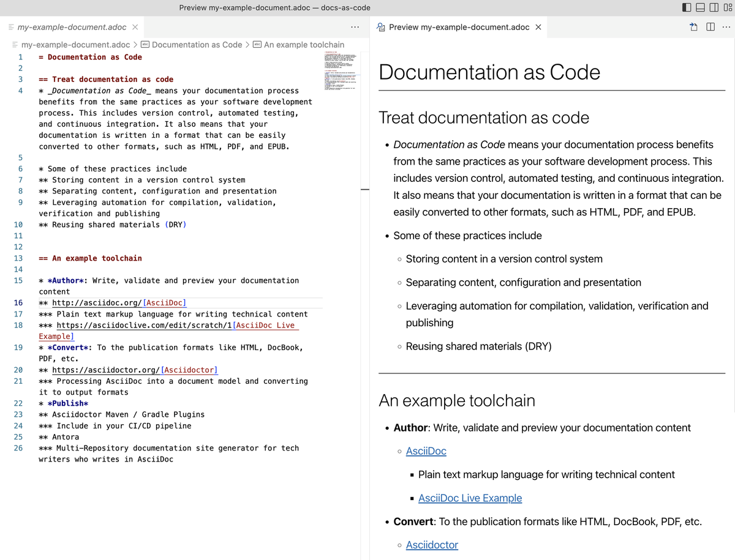The height and width of the screenshot is (560, 735).
Task: Click the editor pane divider handle
Action: [x=366, y=190]
